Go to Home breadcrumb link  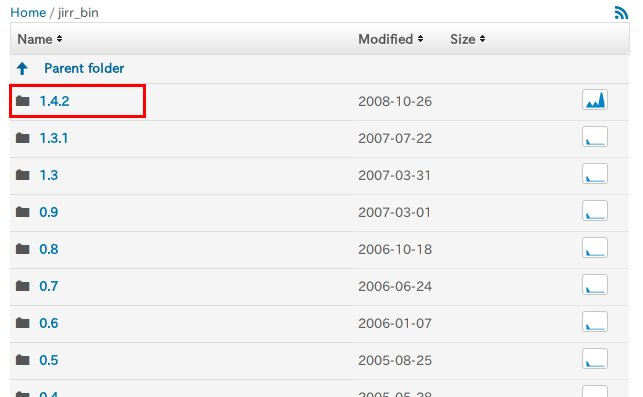[28, 13]
